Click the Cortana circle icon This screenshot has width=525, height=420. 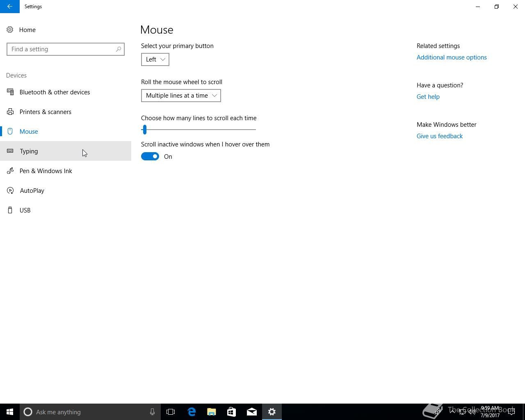click(x=28, y=412)
